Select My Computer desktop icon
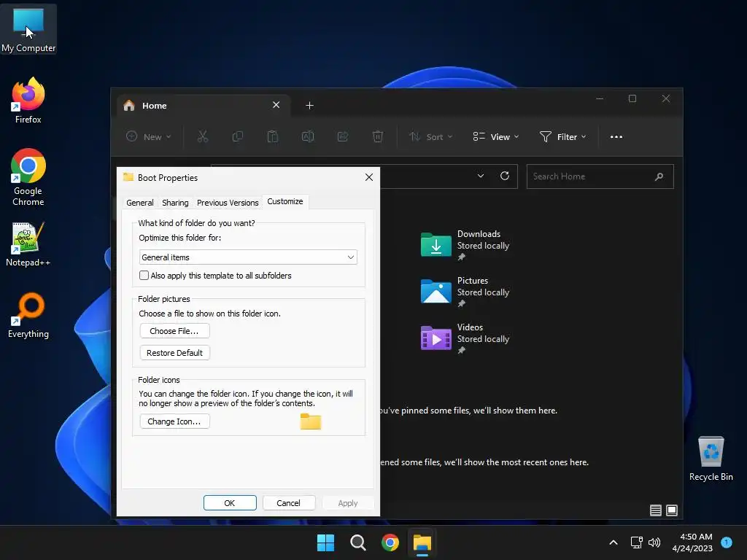This screenshot has height=560, width=747. (x=28, y=29)
